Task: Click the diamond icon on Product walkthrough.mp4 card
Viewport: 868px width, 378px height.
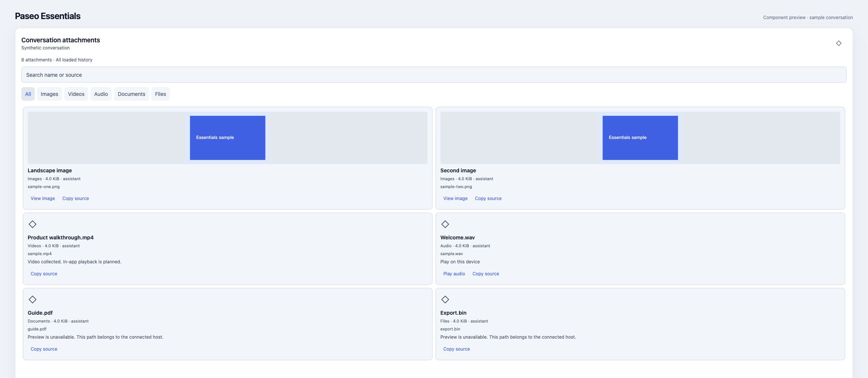Action: click(33, 224)
